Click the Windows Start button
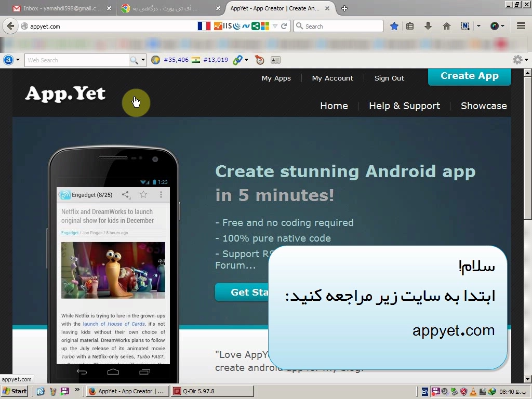 point(15,391)
